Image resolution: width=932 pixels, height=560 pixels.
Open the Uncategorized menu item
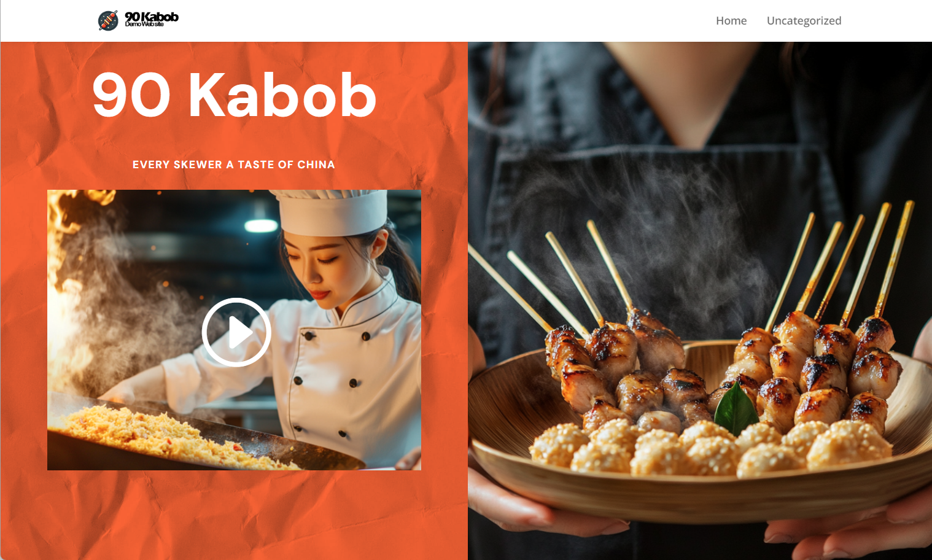pyautogui.click(x=804, y=21)
